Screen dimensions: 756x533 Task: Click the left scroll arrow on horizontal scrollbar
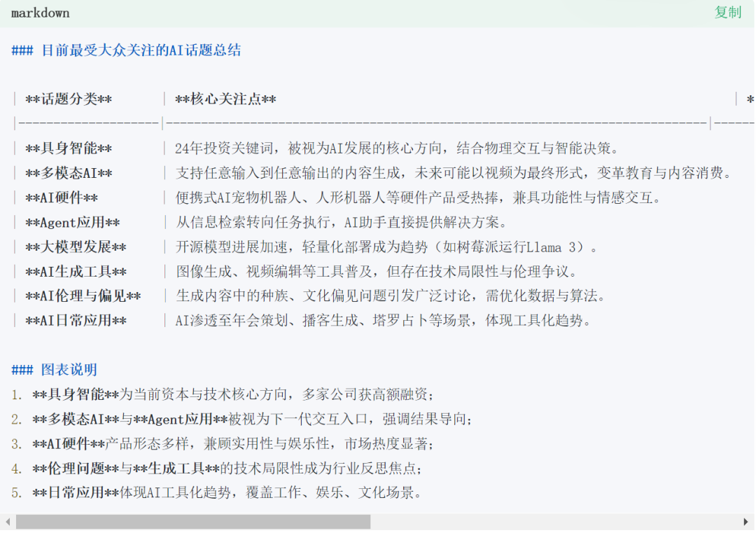(8, 522)
